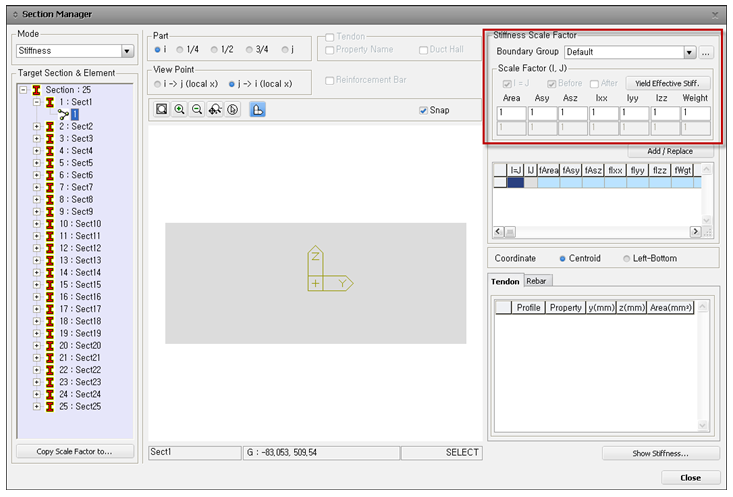Image resolution: width=733 pixels, height=497 pixels.
Task: Select Part position i radio button
Action: click(158, 50)
